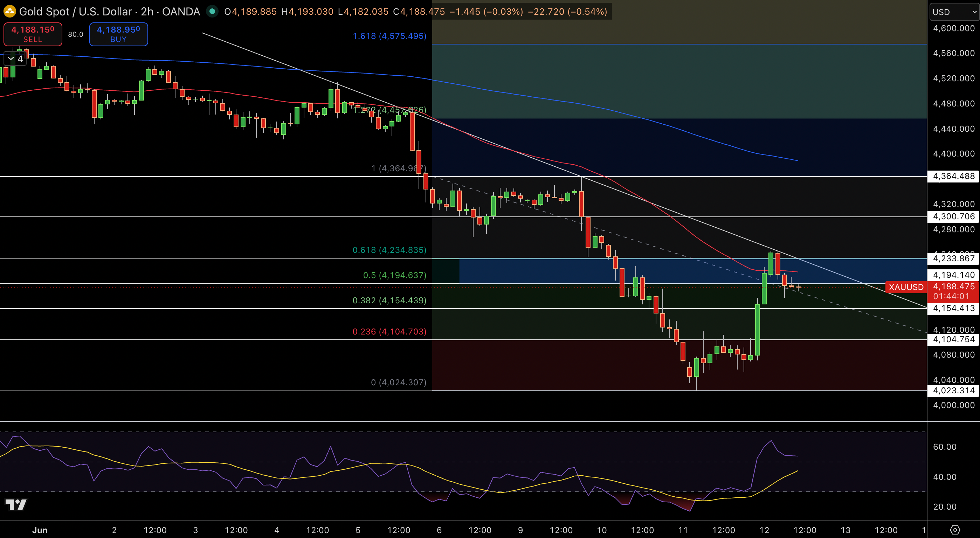Click the 4,188.950 BUY button

119,34
